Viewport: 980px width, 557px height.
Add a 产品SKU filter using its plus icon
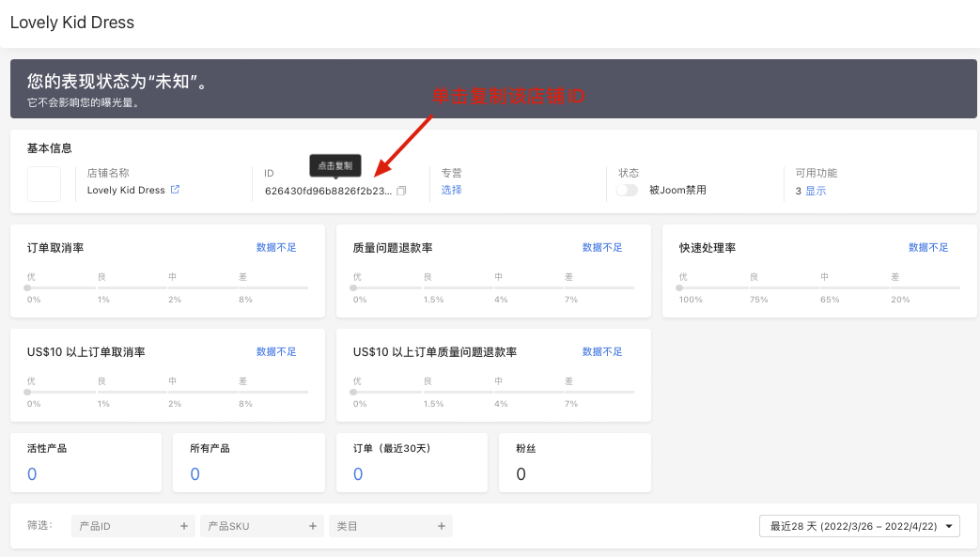pos(313,525)
